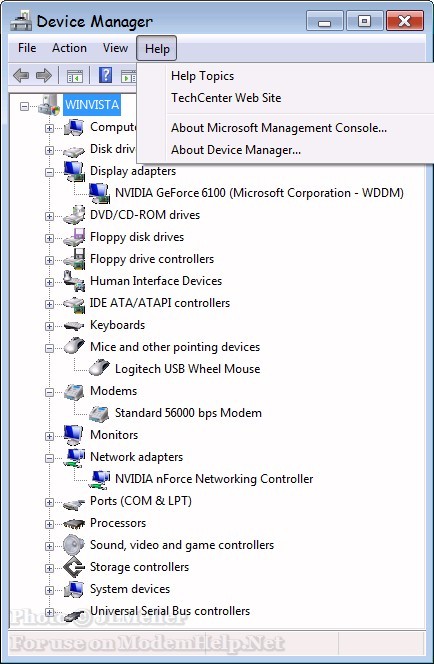The image size is (434, 664).
Task: Select the Keyboards label
Action: click(x=118, y=325)
